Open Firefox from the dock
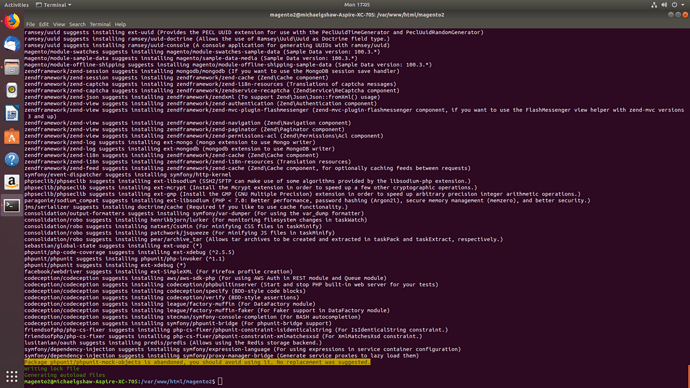Screen dimensions: 690x388 pyautogui.click(x=12, y=21)
